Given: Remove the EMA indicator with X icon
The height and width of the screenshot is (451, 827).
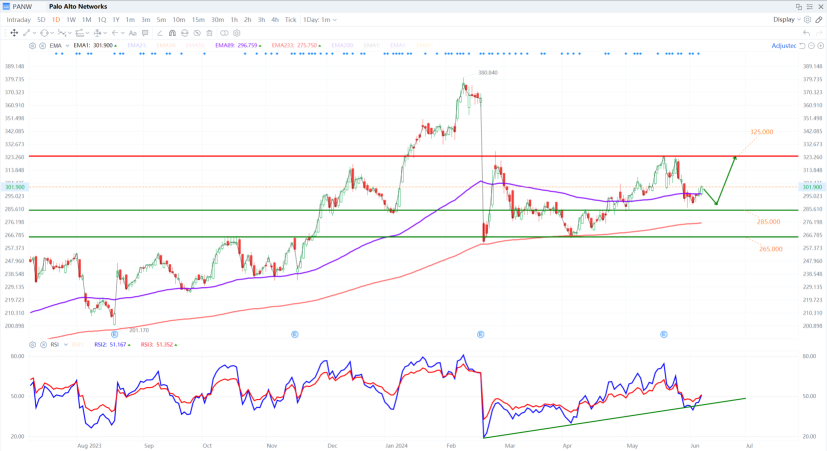Looking at the screenshot, I should pyautogui.click(x=42, y=45).
